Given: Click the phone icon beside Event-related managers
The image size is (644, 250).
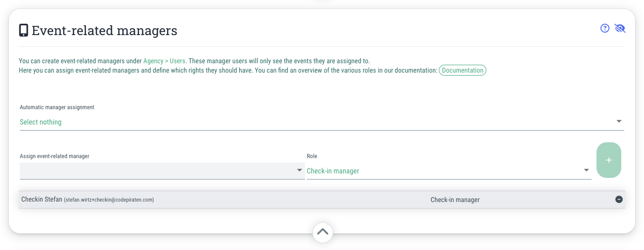Looking at the screenshot, I should [x=23, y=31].
